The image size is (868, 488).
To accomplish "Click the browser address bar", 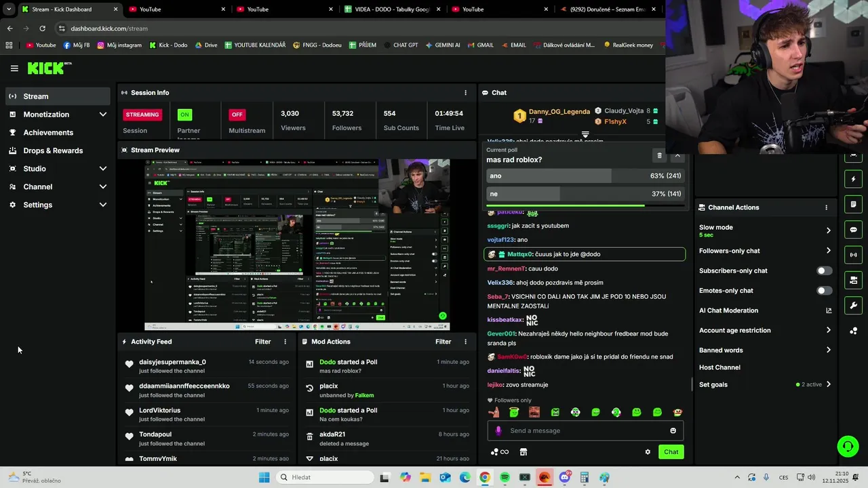I will point(359,28).
